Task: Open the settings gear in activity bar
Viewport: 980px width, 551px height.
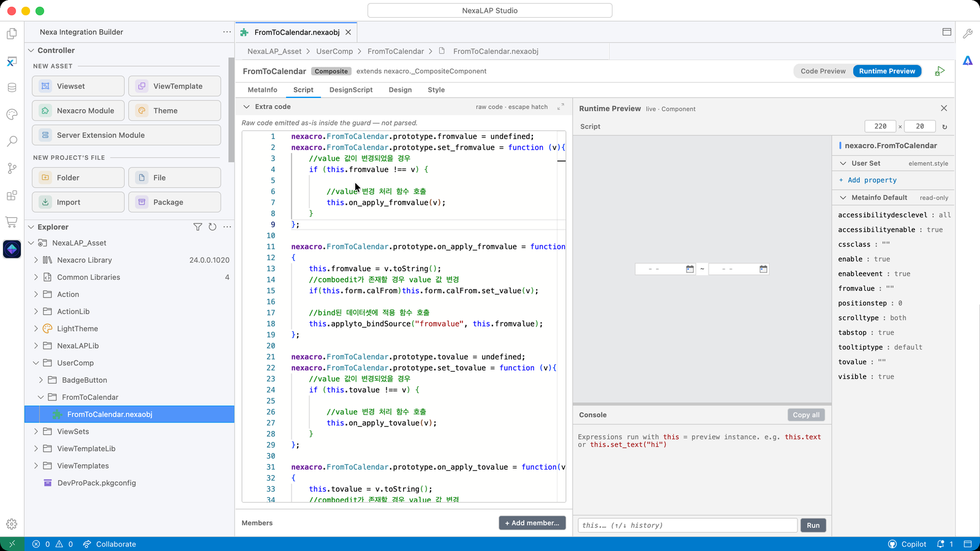Action: click(x=12, y=524)
